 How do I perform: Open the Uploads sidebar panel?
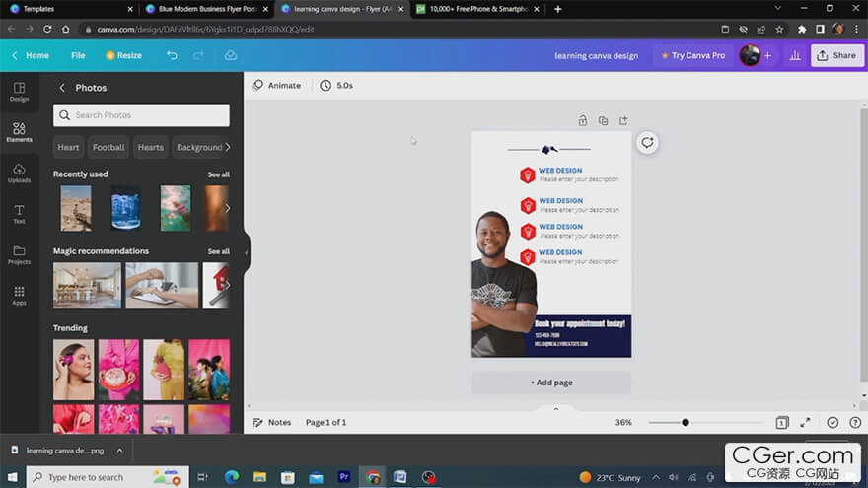(19, 173)
